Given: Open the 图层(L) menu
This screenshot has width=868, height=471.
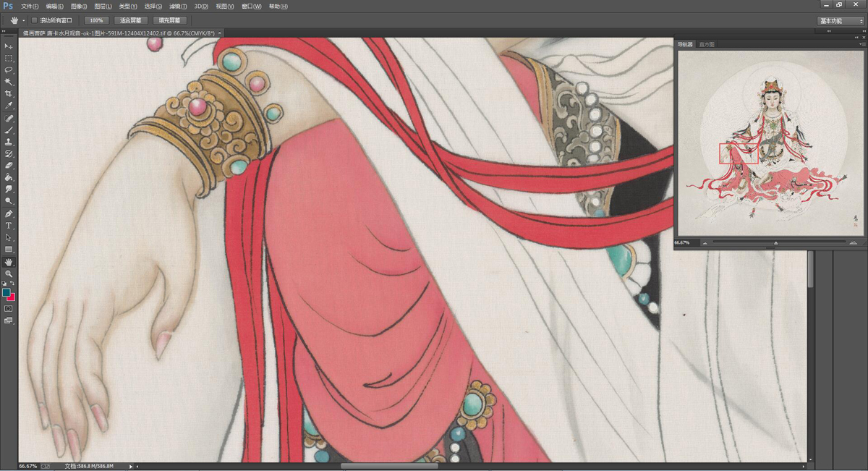Looking at the screenshot, I should [x=103, y=6].
